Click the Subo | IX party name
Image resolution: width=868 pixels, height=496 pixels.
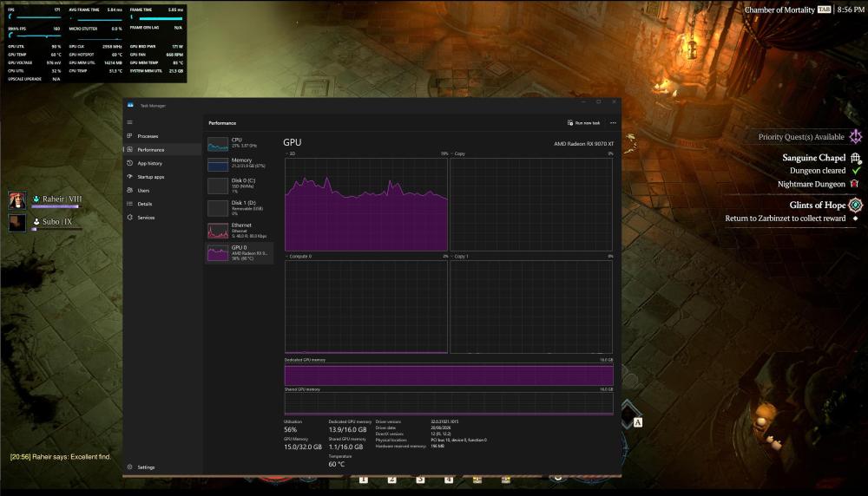click(57, 222)
